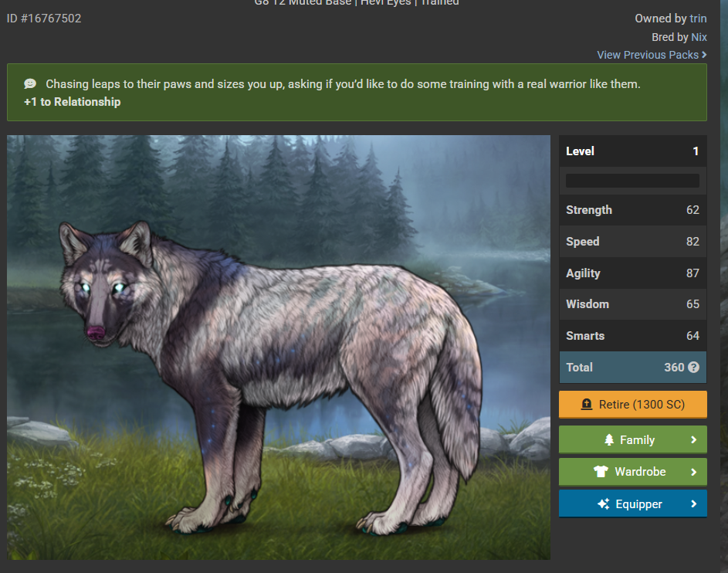This screenshot has height=573, width=728.
Task: Click the Total 360 stat row
Action: (x=633, y=368)
